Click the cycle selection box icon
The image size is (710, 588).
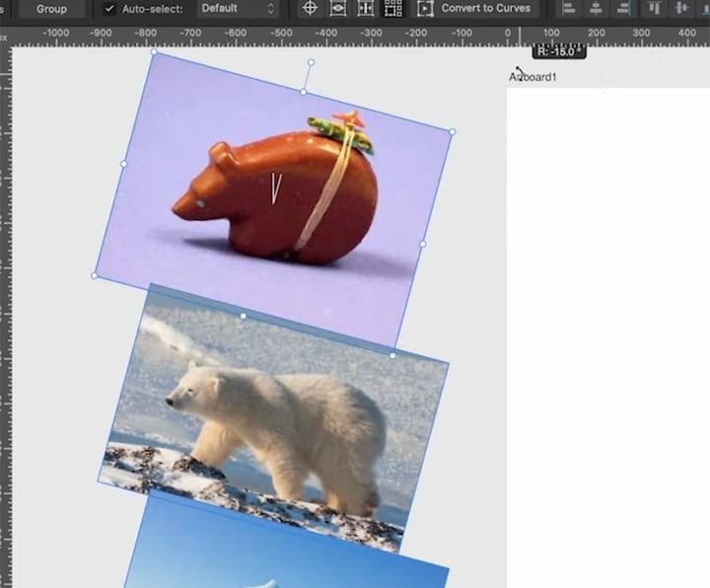tap(425, 9)
